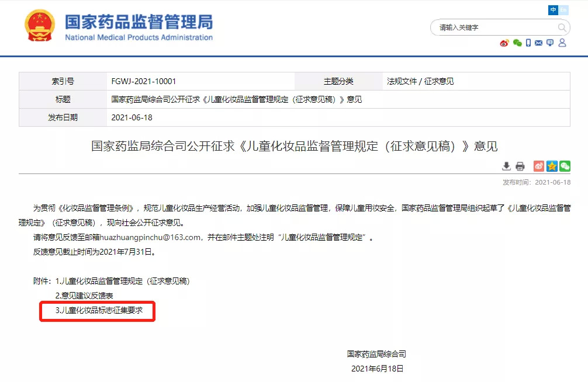Open attachment 3.儿童化妆品标志征集要求

99,310
